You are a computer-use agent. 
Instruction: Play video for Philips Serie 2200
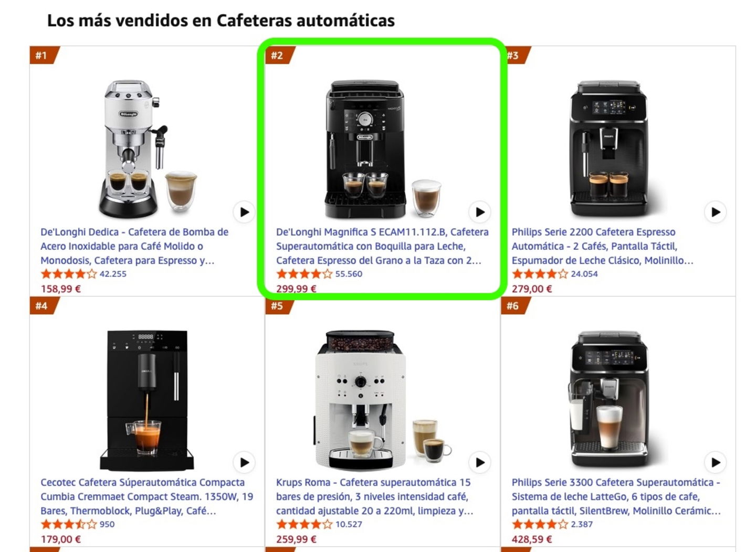(x=716, y=212)
